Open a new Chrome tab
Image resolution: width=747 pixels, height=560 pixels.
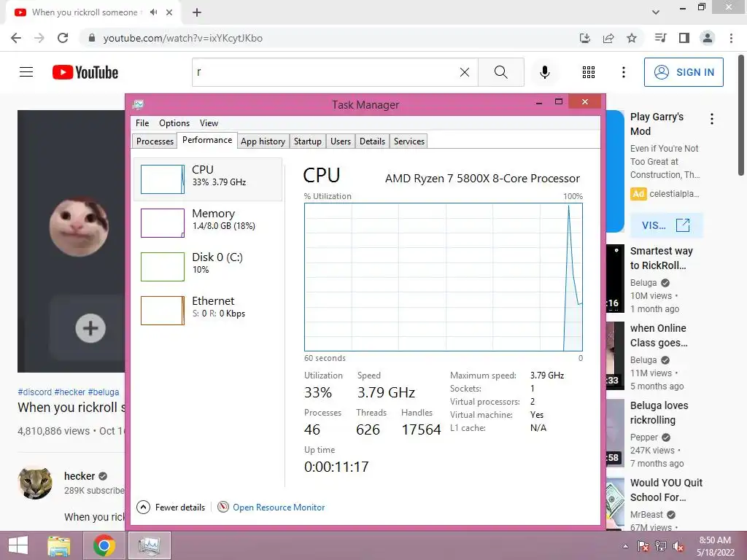(197, 12)
